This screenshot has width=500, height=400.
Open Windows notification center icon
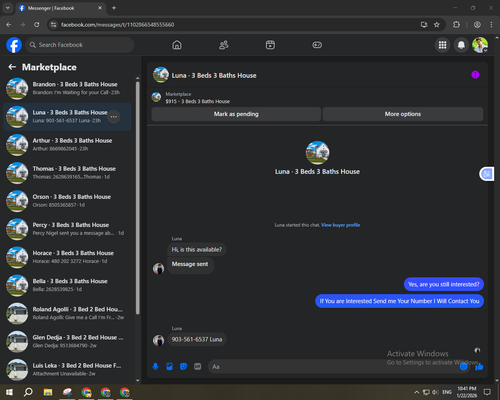tap(487, 392)
